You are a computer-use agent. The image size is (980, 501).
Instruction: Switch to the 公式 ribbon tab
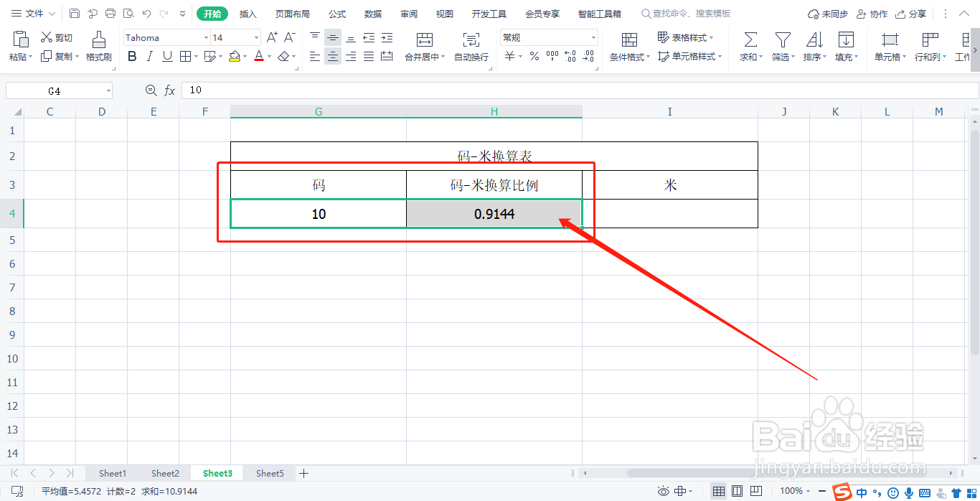(336, 13)
